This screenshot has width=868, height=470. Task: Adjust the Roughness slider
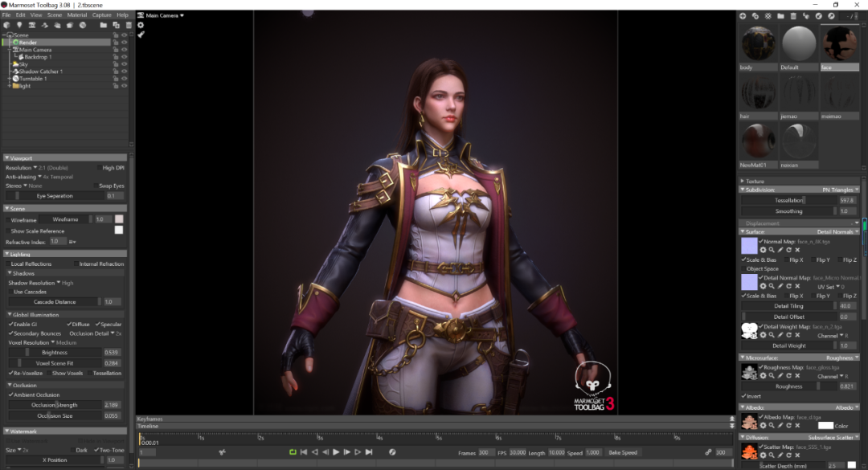789,386
